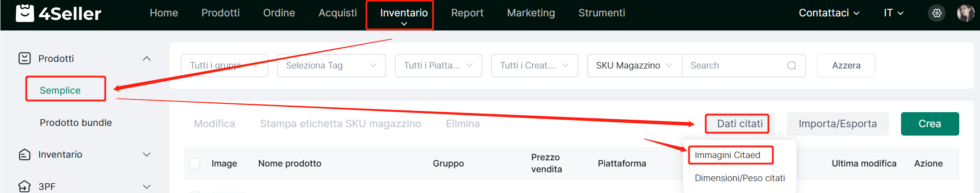Open the Report menu
Screen dimensions: 980x193
point(467,13)
